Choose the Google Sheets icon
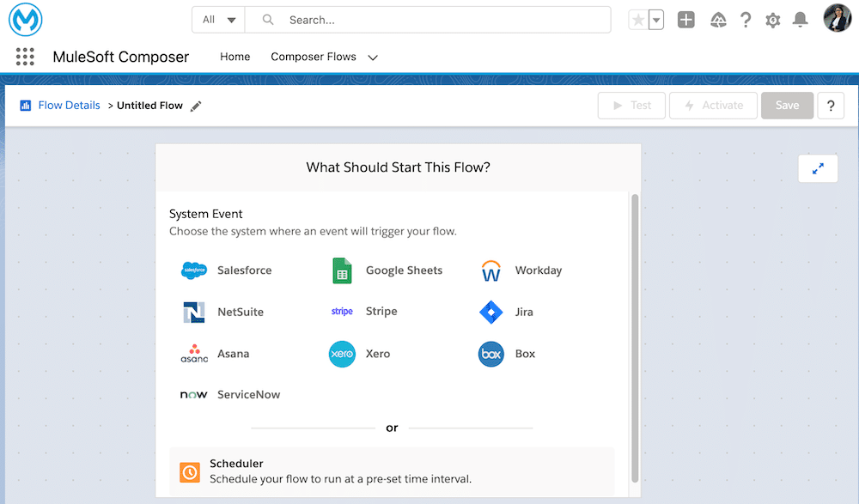Viewport: 859px width, 504px height. (x=342, y=270)
